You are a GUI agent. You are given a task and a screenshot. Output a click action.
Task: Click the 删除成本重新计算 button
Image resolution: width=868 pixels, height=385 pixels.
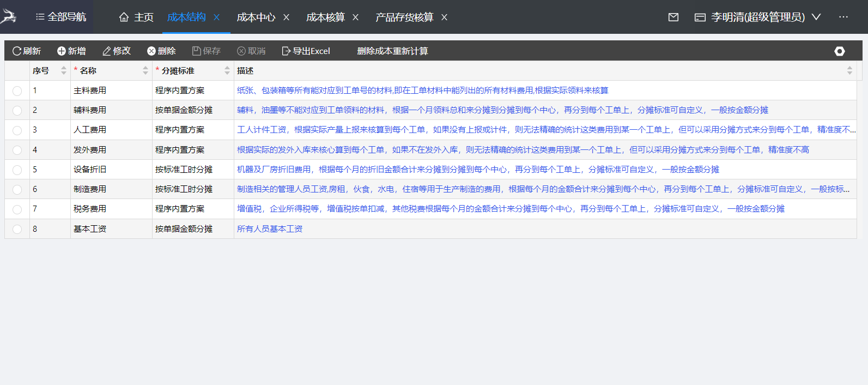coord(392,51)
